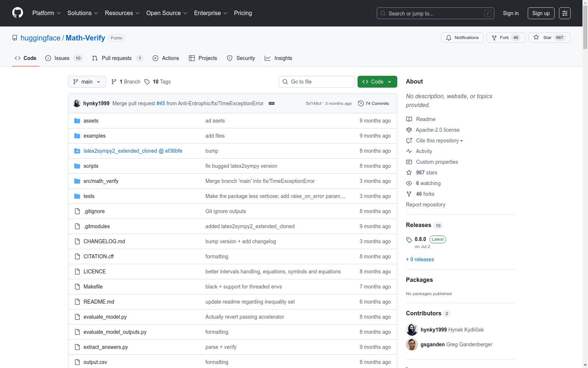
Task: Open the Makefile file
Action: tap(93, 287)
